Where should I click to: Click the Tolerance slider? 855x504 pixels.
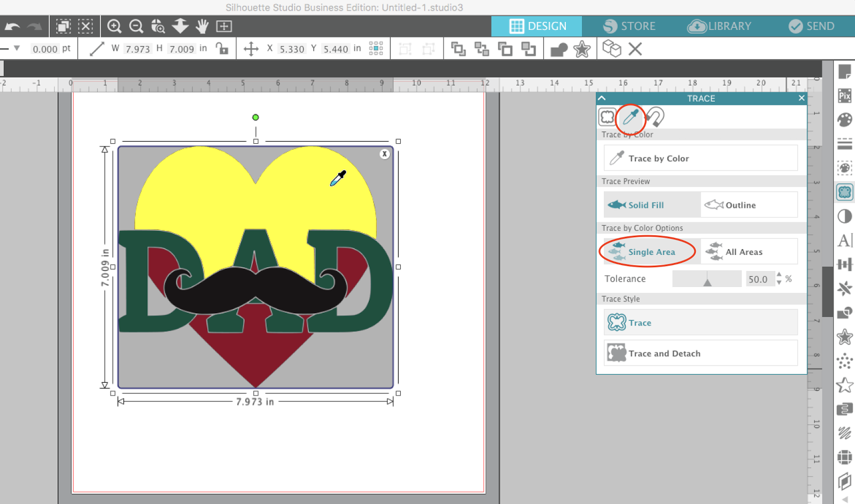tap(707, 279)
